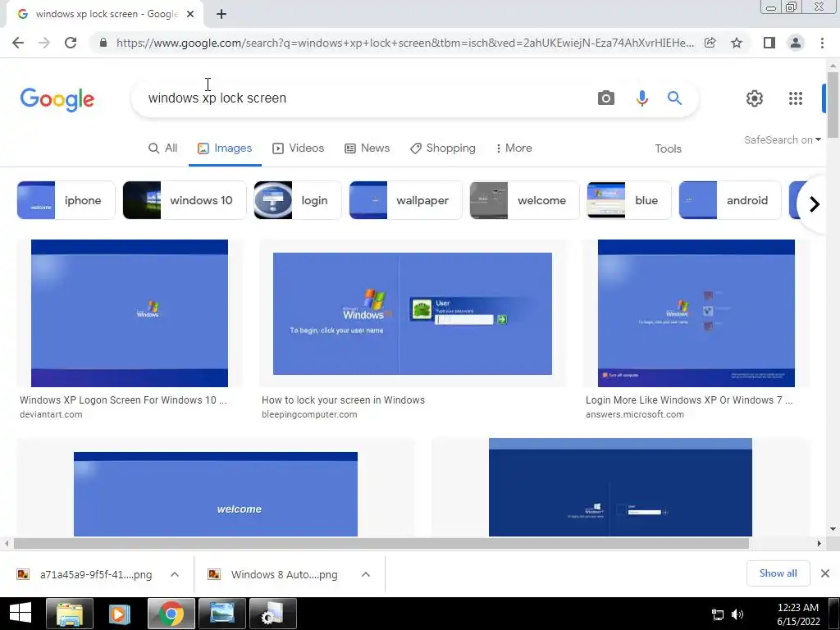
Task: Filter results by the login chip
Action: 297,200
